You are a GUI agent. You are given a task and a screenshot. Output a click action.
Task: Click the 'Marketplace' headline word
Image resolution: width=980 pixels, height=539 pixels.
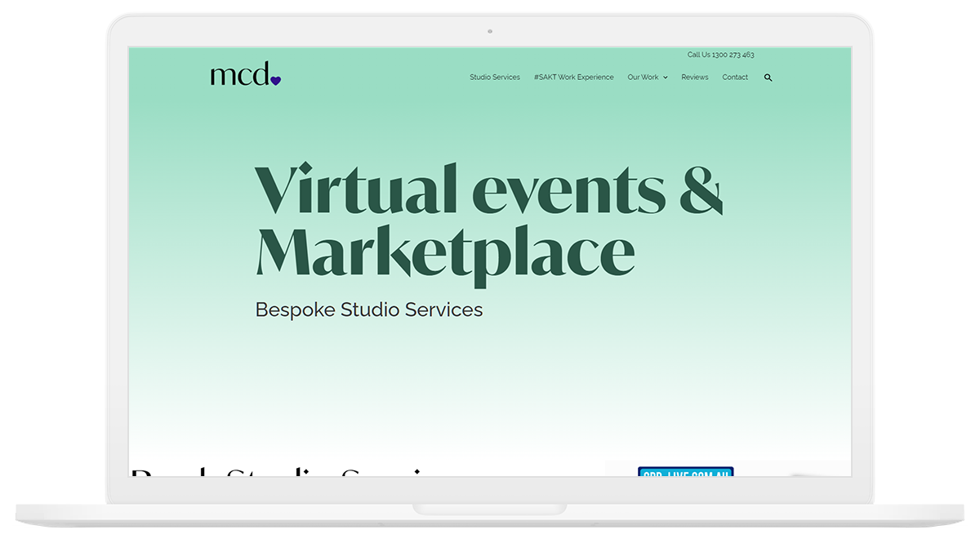445,252
